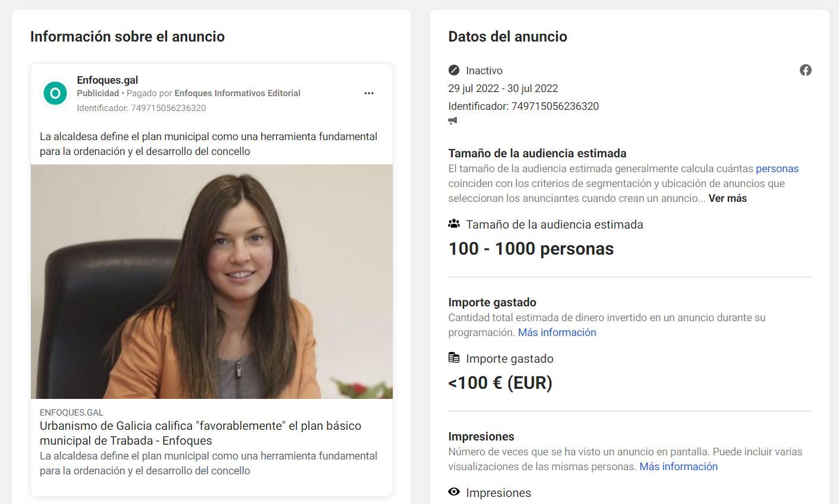Click the Facebook platform icon
Image resolution: width=839 pixels, height=504 pixels.
[806, 70]
